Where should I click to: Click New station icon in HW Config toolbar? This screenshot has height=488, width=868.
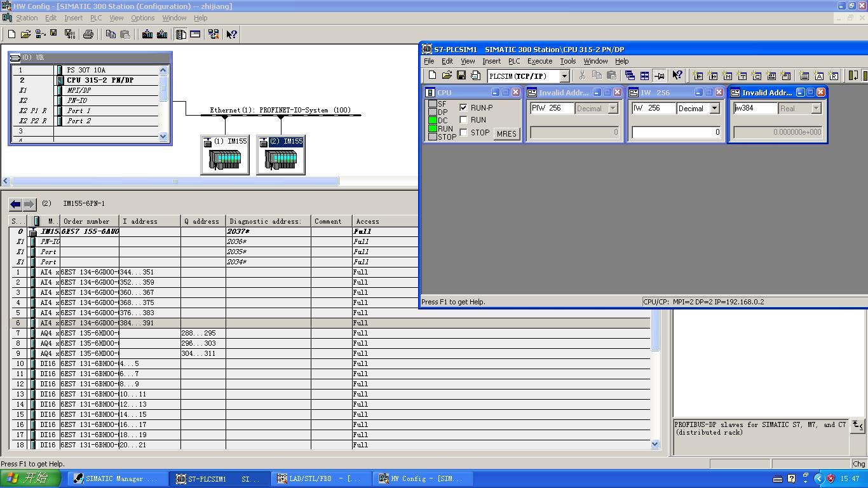pos(11,34)
